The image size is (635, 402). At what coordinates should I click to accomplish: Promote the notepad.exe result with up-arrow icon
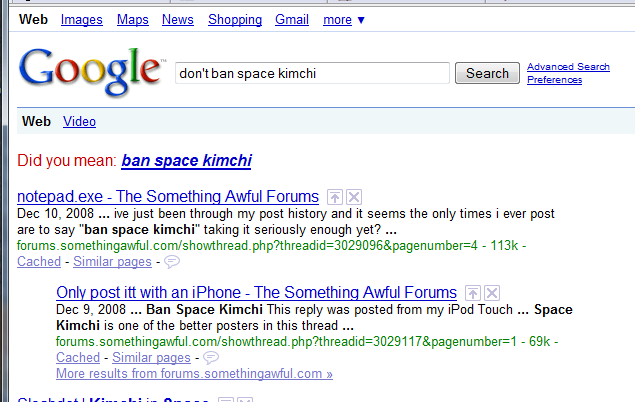coord(335,197)
